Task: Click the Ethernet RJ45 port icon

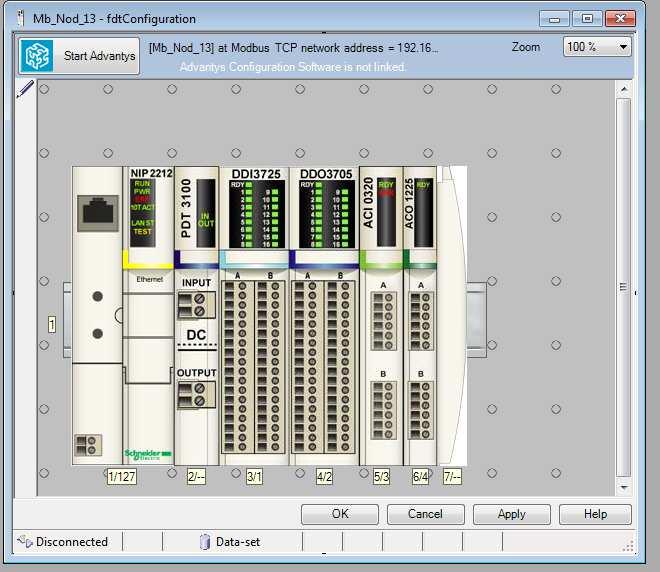Action: [98, 213]
